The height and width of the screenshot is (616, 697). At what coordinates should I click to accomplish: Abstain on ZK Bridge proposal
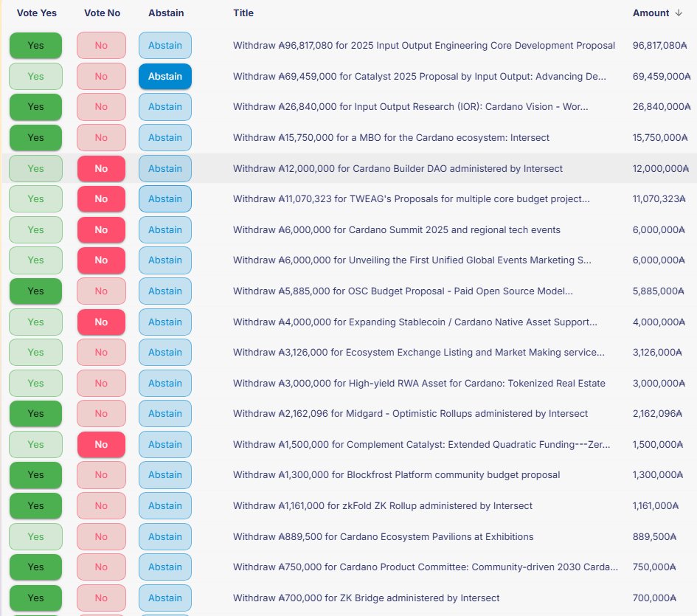[165, 598]
